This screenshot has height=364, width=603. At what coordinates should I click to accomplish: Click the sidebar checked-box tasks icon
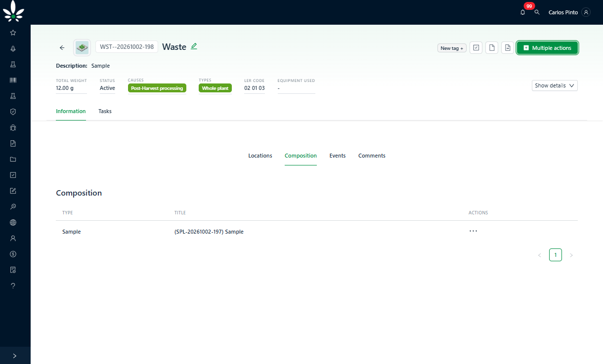13,175
